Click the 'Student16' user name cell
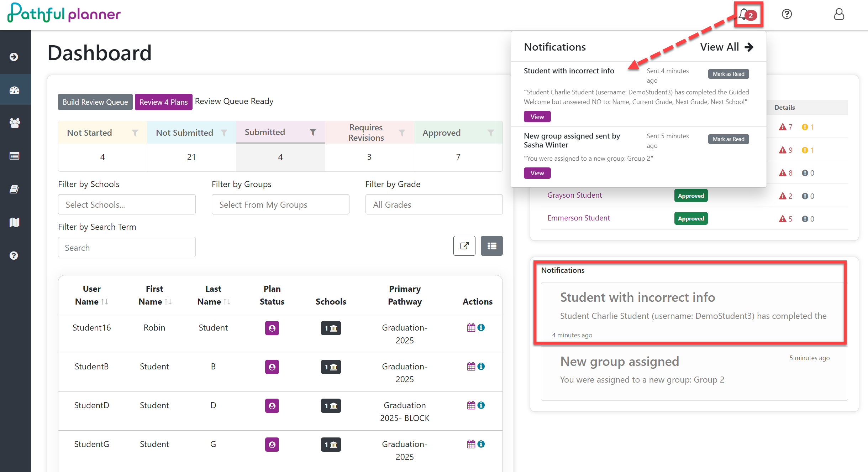 point(91,328)
